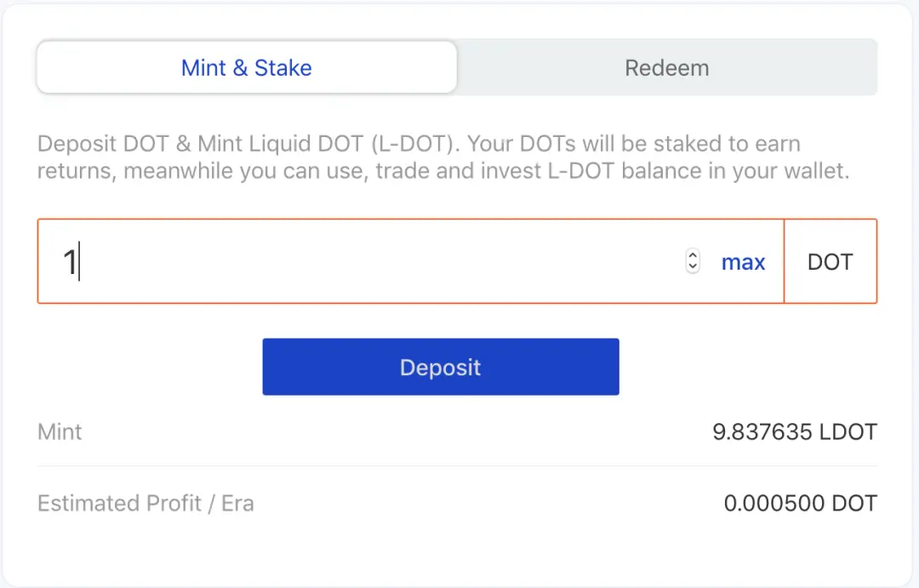
Task: Click the word Era in the profit label
Action: (238, 504)
